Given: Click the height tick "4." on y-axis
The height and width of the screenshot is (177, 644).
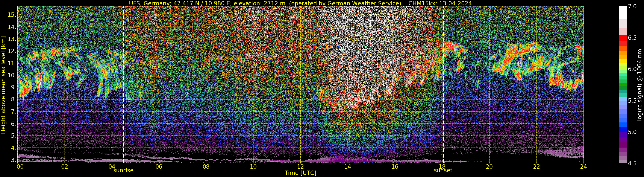Looking at the screenshot, I should coord(13,148).
